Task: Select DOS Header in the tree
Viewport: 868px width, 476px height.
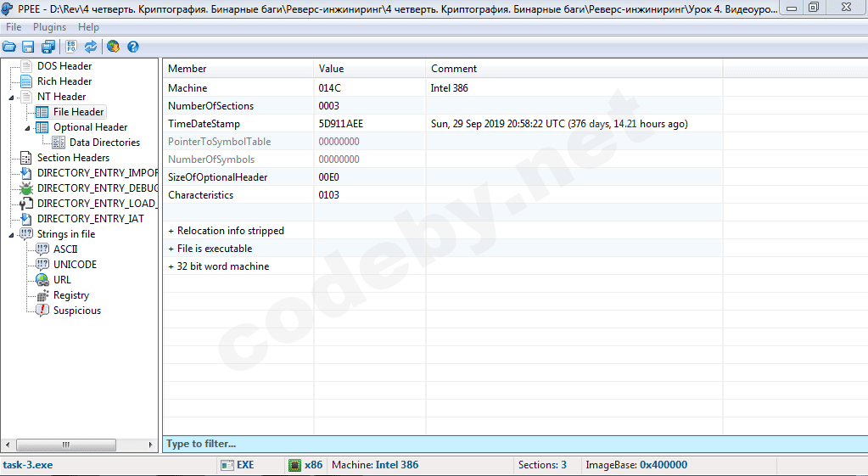Action: click(x=64, y=66)
